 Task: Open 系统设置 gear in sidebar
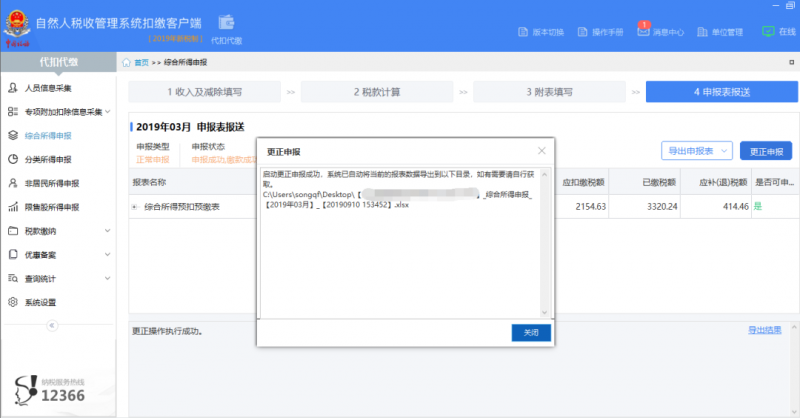[13, 302]
